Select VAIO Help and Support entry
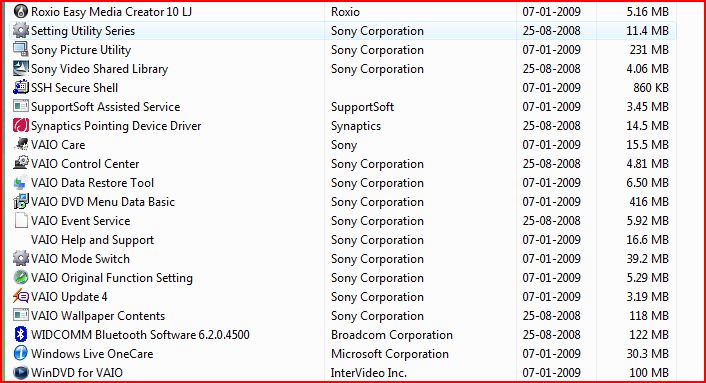The image size is (706, 383). pos(92,240)
